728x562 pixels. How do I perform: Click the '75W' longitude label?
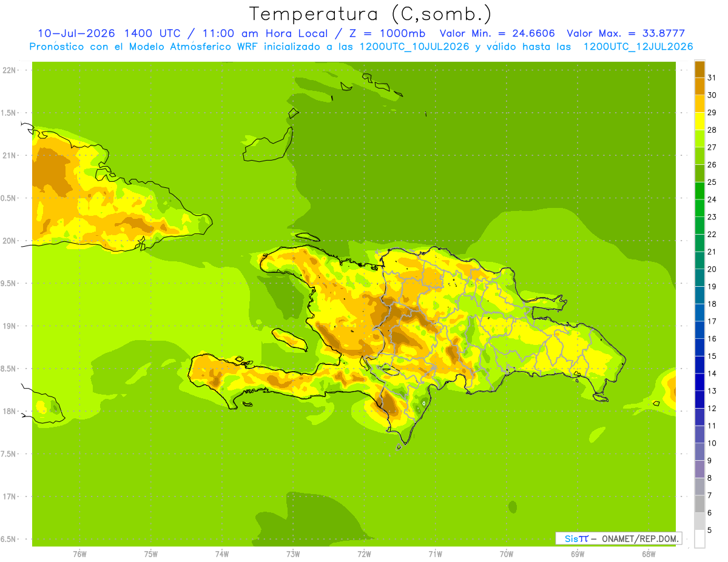[151, 554]
